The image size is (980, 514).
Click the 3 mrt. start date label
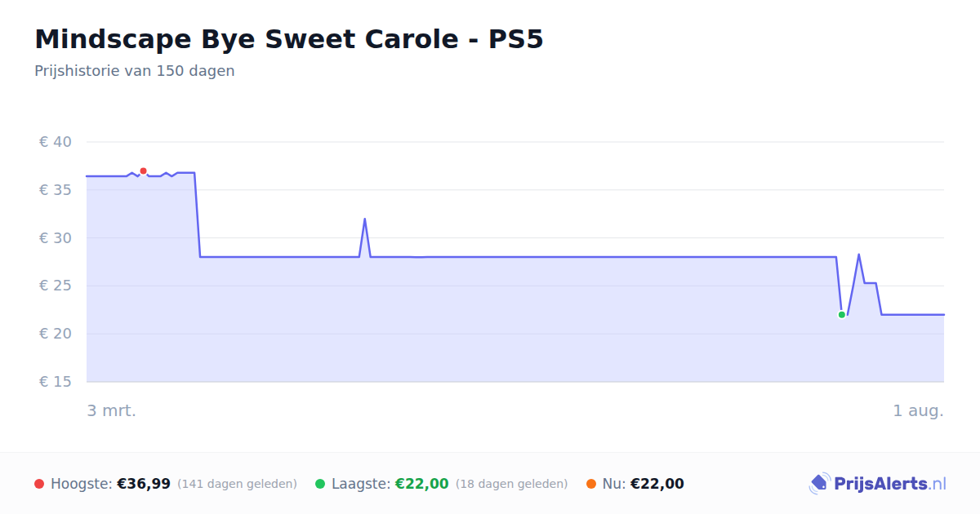click(x=112, y=410)
